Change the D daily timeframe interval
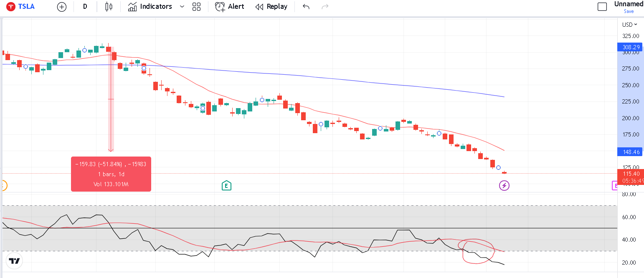This screenshot has width=644, height=278. point(85,7)
